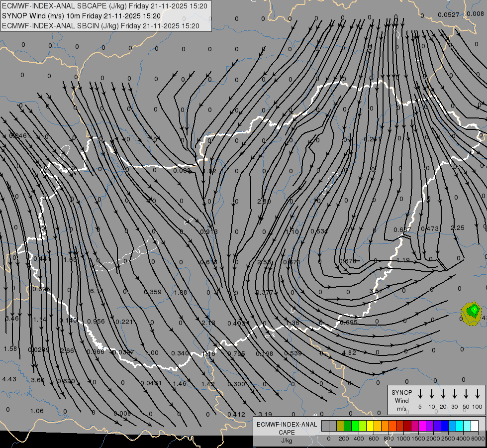Click the SYNOP Wind 10m title line
The width and height of the screenshot is (487, 448).
click(x=82, y=16)
